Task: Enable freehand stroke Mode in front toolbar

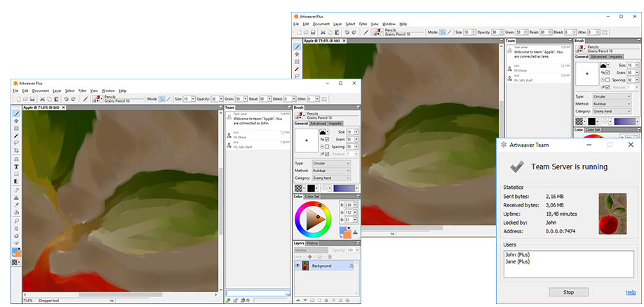Action: pos(162,99)
